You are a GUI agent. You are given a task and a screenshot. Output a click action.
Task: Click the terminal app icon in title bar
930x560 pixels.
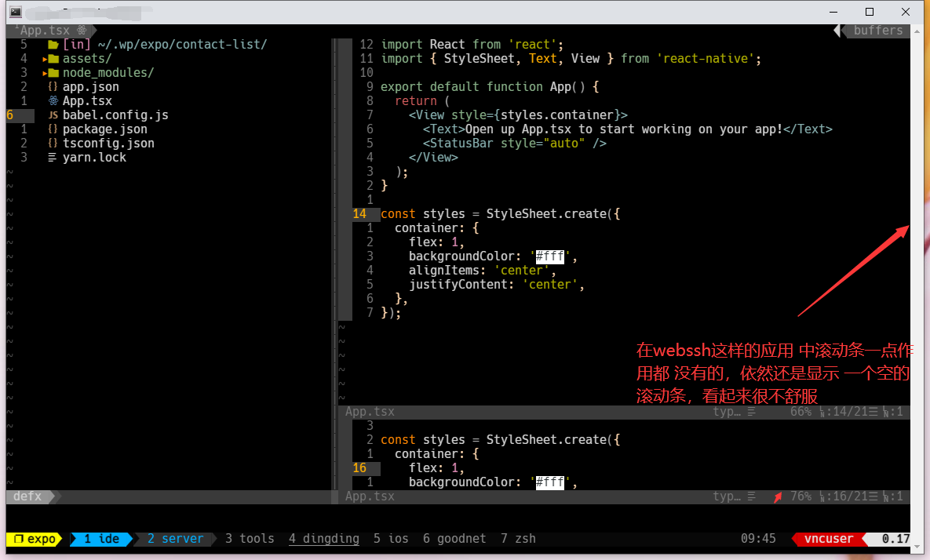click(16, 12)
